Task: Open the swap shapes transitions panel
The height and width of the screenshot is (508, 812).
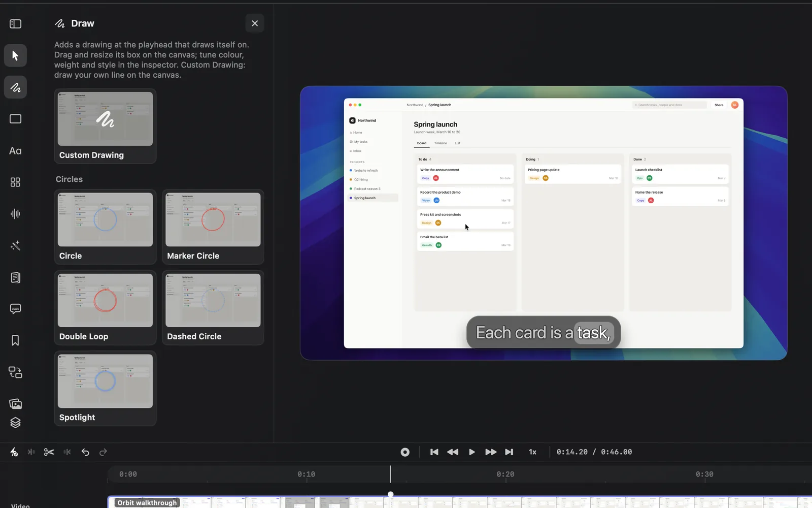Action: coord(15,372)
